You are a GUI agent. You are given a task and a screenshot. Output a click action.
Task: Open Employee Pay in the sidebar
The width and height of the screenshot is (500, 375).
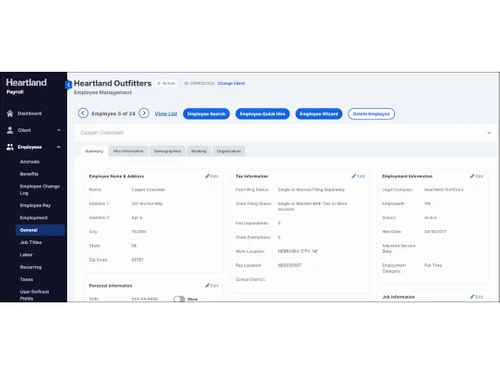[35, 205]
